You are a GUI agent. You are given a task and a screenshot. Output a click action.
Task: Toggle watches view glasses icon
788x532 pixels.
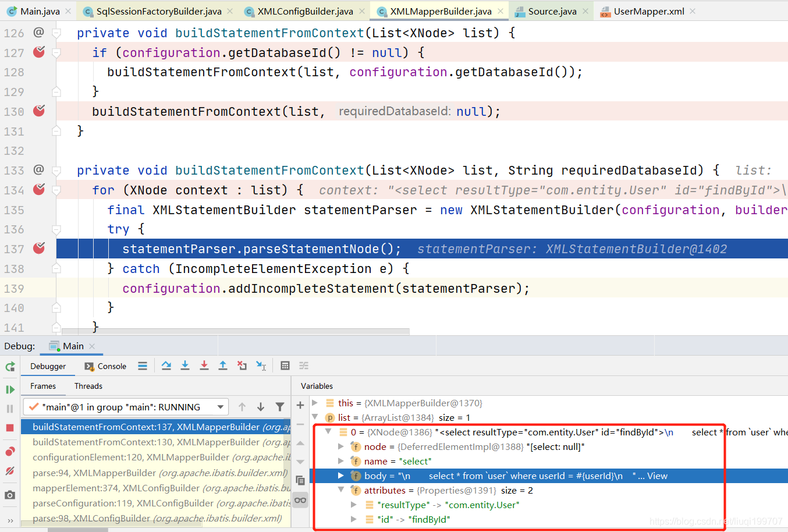coord(300,500)
